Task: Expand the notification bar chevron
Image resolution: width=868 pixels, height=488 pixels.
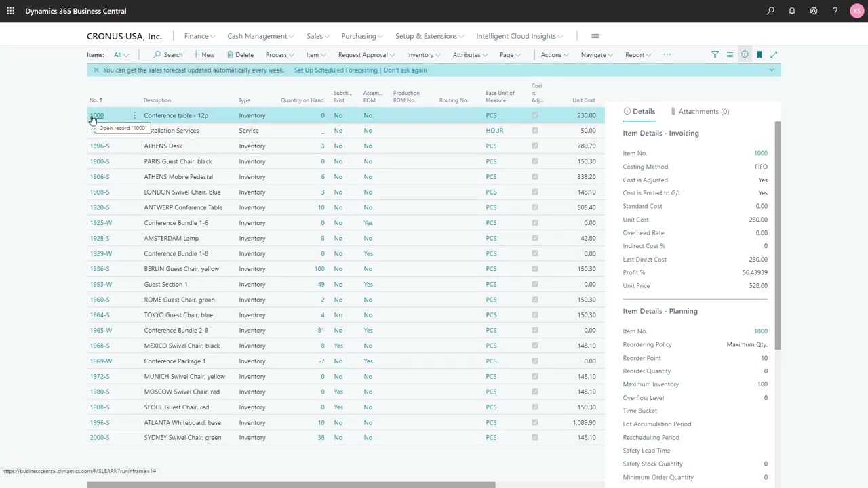Action: click(771, 70)
